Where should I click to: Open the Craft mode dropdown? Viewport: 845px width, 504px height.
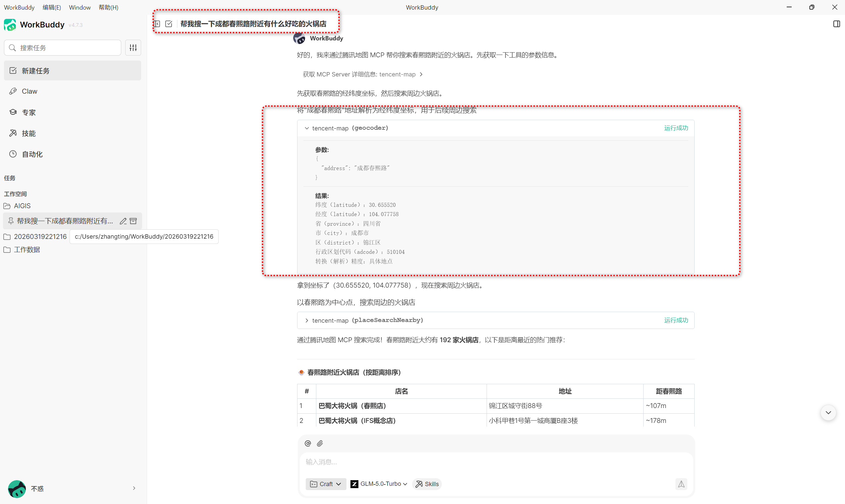pyautogui.click(x=326, y=484)
